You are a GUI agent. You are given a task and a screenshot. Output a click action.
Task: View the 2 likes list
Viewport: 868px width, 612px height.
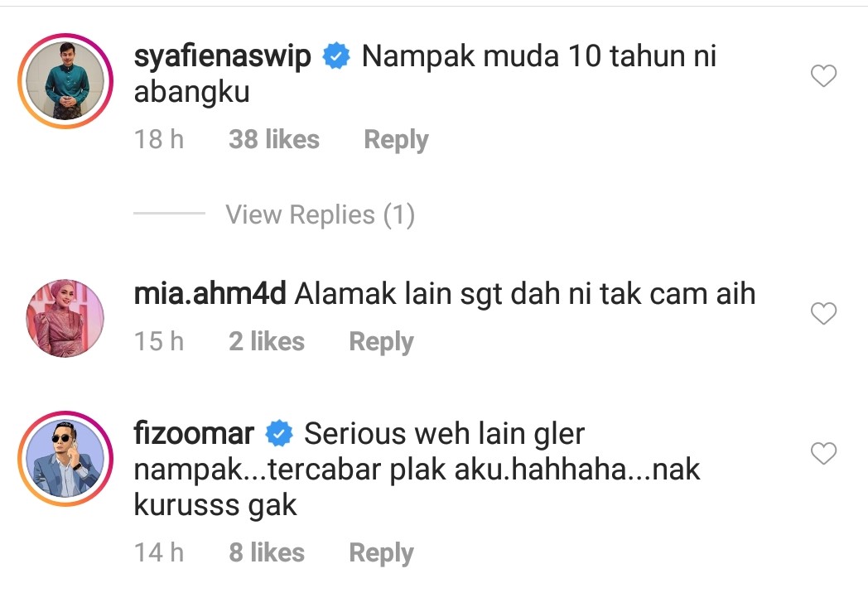click(266, 341)
